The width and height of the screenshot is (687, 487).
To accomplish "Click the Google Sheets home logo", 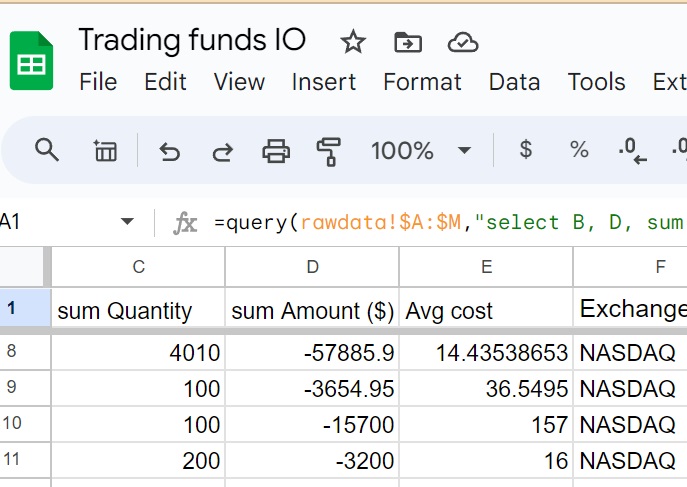I will point(32,61).
